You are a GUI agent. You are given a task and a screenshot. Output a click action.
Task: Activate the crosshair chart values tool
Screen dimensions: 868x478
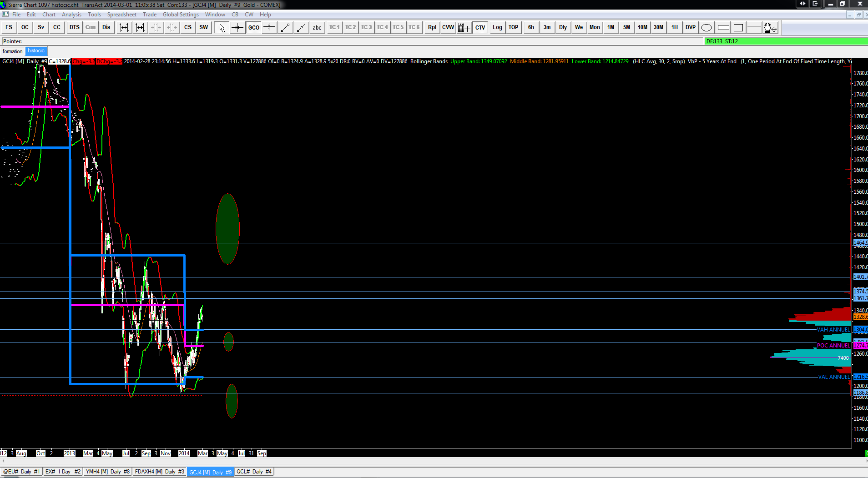[237, 27]
